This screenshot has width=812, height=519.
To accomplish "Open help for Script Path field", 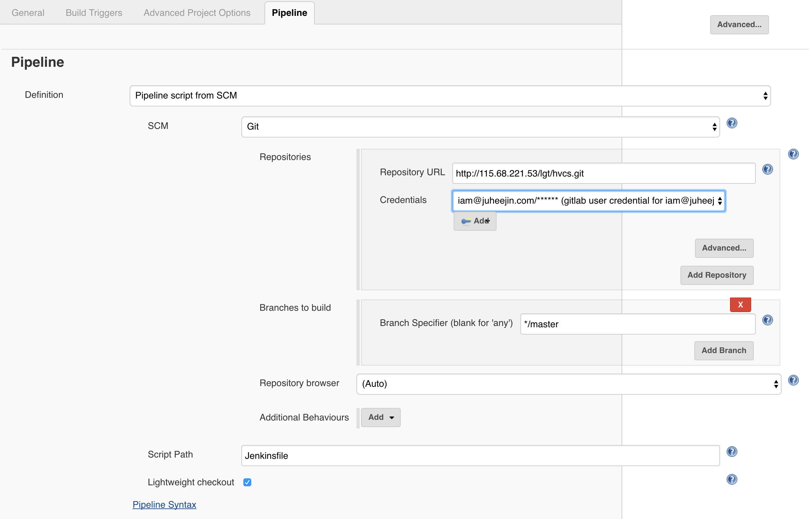I will (x=731, y=451).
